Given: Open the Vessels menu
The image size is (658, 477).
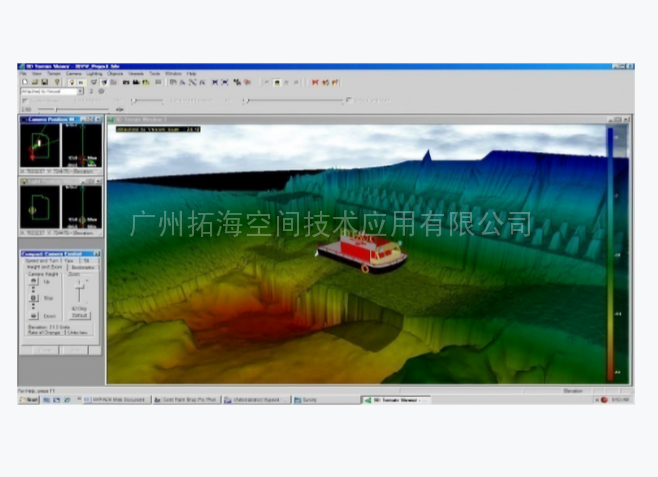Looking at the screenshot, I should [x=136, y=74].
